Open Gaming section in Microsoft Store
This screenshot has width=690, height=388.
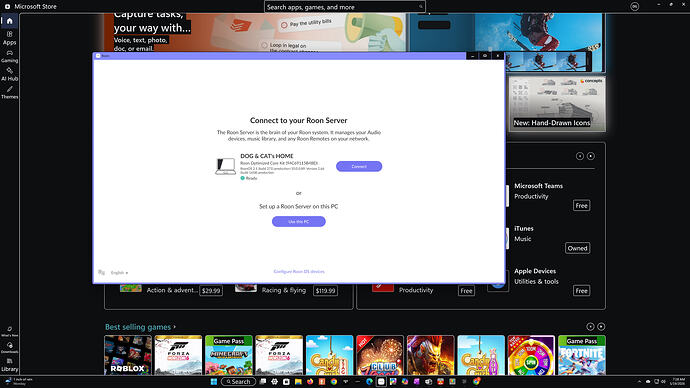point(9,56)
